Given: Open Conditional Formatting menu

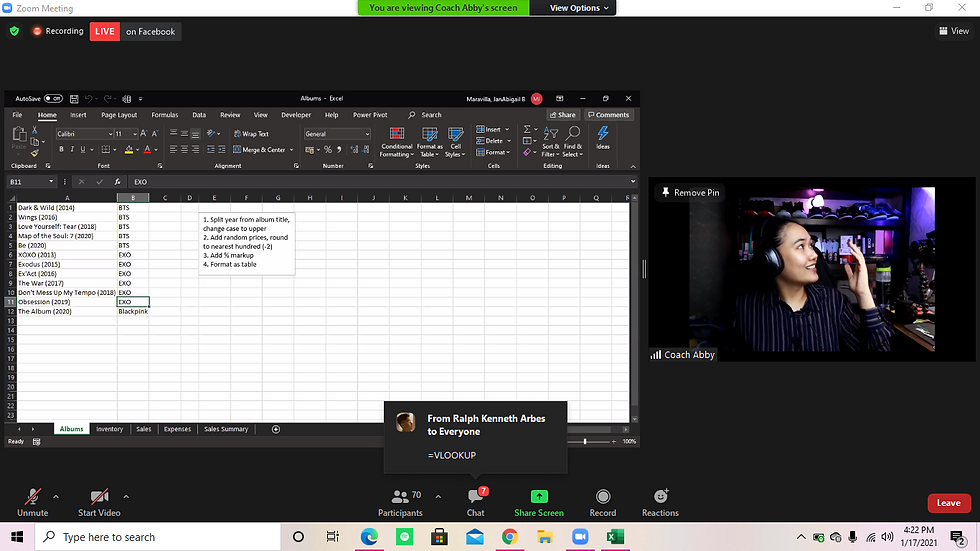Looking at the screenshot, I should [x=396, y=142].
